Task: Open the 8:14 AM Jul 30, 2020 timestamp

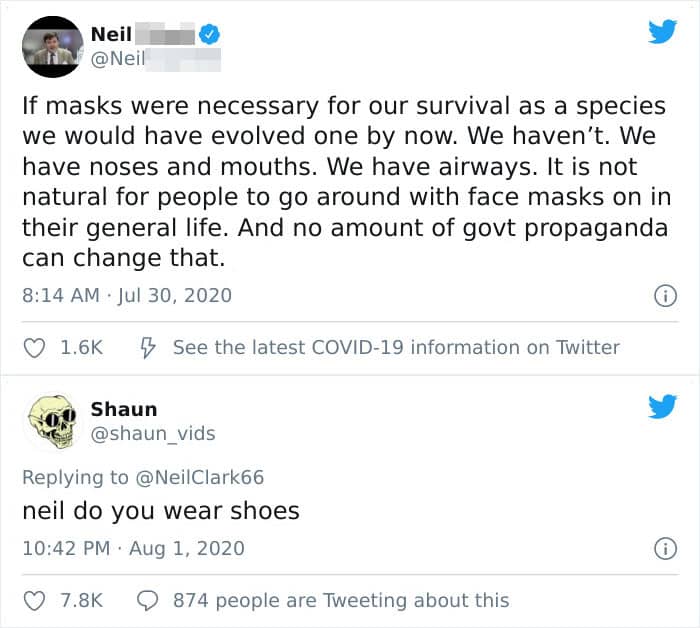Action: click(127, 295)
